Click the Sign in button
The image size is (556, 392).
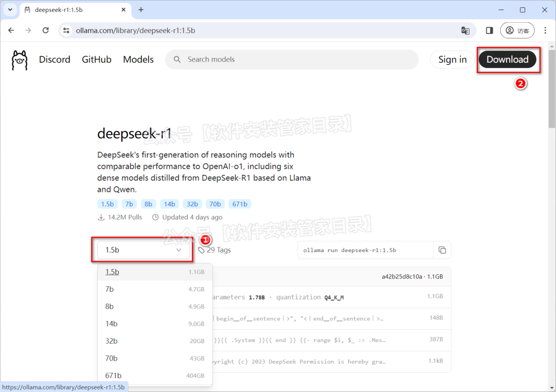point(452,60)
